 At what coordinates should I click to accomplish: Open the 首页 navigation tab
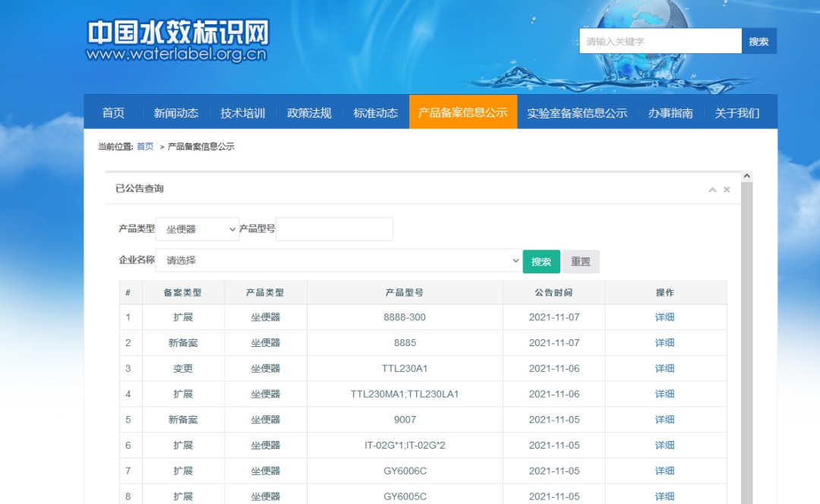[113, 113]
